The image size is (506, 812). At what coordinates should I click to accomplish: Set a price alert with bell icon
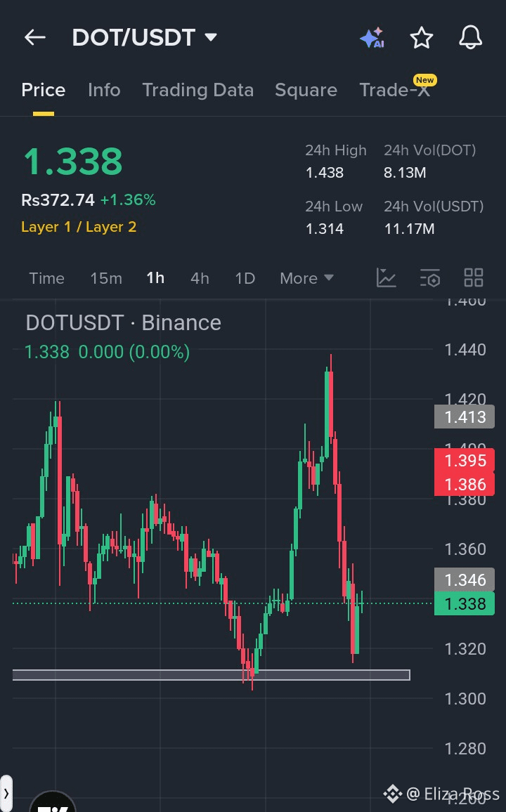pyautogui.click(x=470, y=38)
